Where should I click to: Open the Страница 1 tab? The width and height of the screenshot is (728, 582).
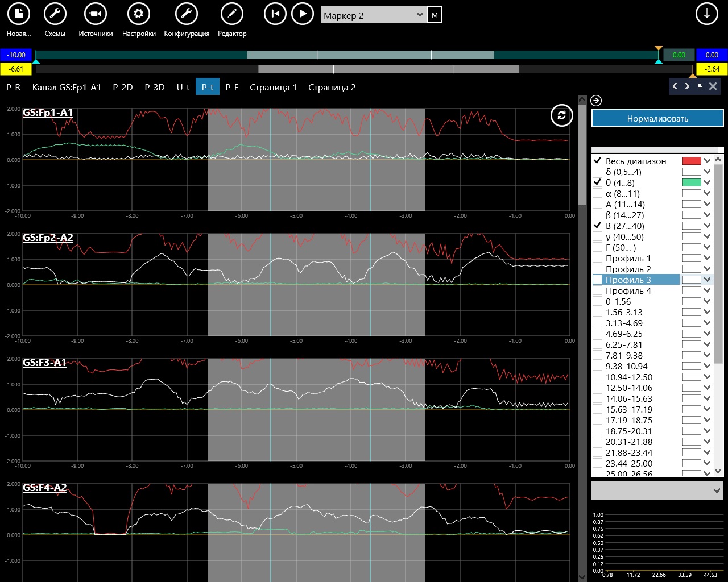[x=273, y=87]
